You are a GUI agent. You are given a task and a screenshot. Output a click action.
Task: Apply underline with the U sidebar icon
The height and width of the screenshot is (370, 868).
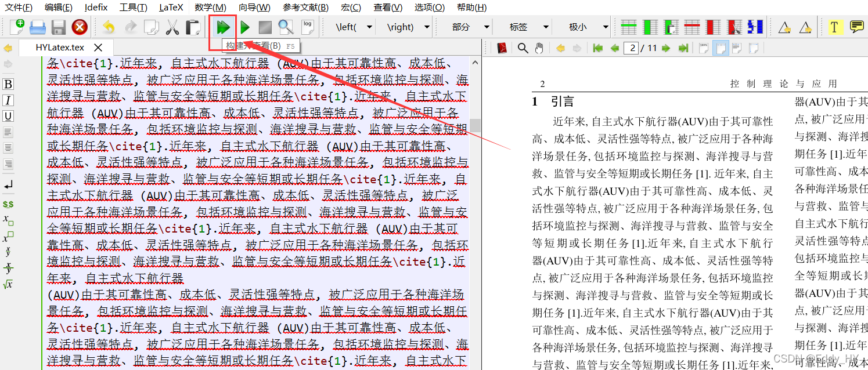8,116
